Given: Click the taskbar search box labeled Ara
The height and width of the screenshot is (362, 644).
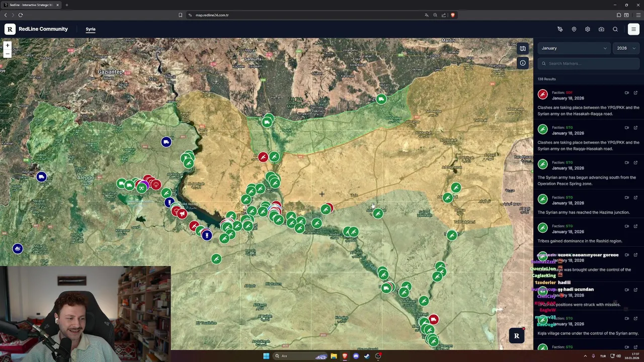Looking at the screenshot, I should (301, 356).
